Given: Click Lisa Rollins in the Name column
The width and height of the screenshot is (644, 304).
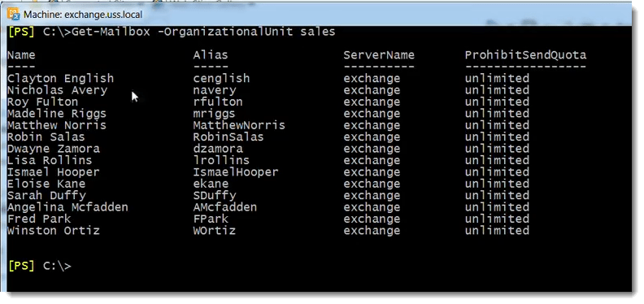Looking at the screenshot, I should tap(50, 160).
